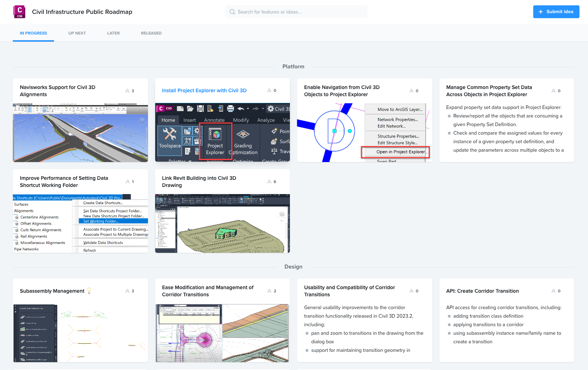The width and height of the screenshot is (588, 370).
Task: Select the Annotate ribbon tab
Action: coord(214,120)
